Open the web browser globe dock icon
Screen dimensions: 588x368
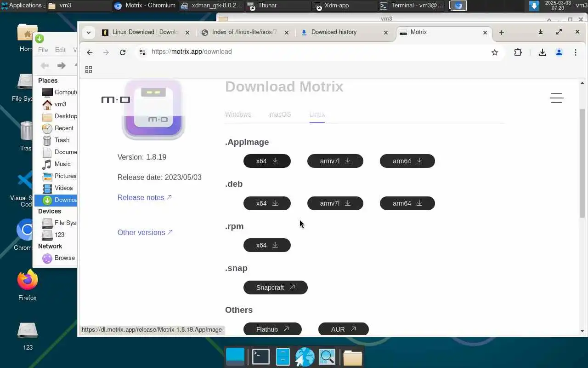tap(305, 357)
